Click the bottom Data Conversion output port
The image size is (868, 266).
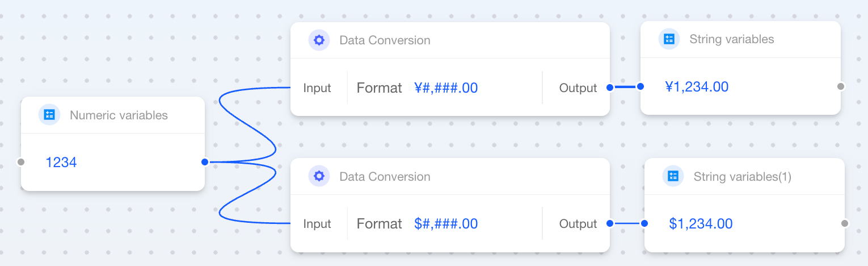pos(609,223)
